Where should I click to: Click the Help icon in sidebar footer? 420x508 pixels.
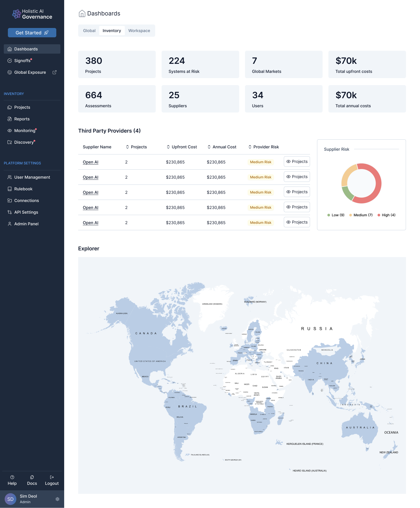(x=12, y=477)
